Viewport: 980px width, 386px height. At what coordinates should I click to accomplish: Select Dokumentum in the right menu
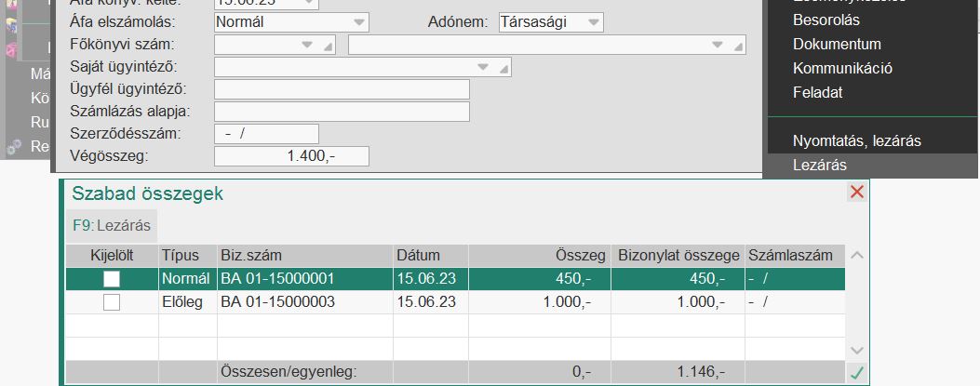[837, 45]
